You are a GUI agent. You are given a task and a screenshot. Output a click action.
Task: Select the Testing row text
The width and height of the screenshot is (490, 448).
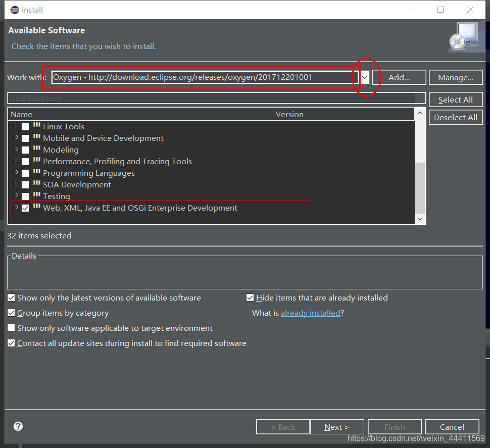pyautogui.click(x=56, y=196)
